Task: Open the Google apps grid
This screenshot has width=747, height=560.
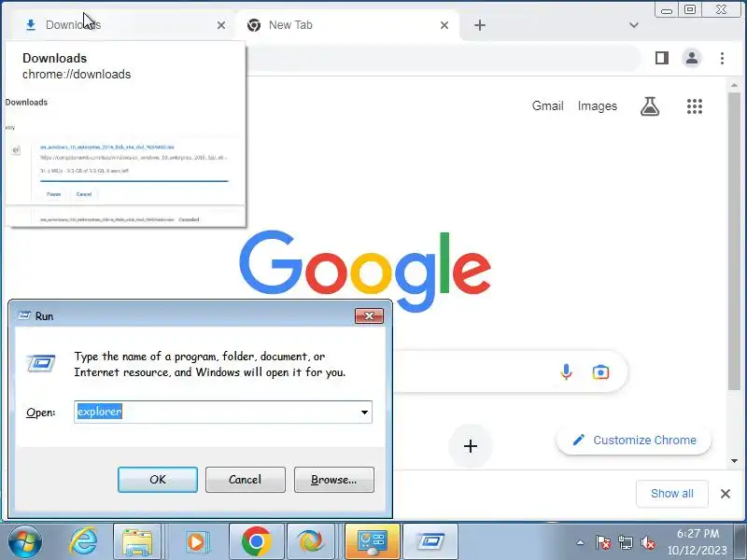Action: coord(695,106)
